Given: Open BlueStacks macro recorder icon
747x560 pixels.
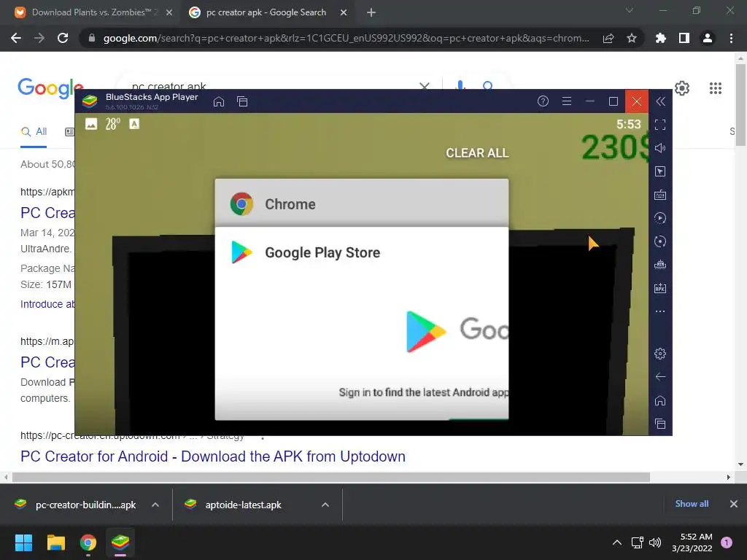Looking at the screenshot, I should coord(660,218).
